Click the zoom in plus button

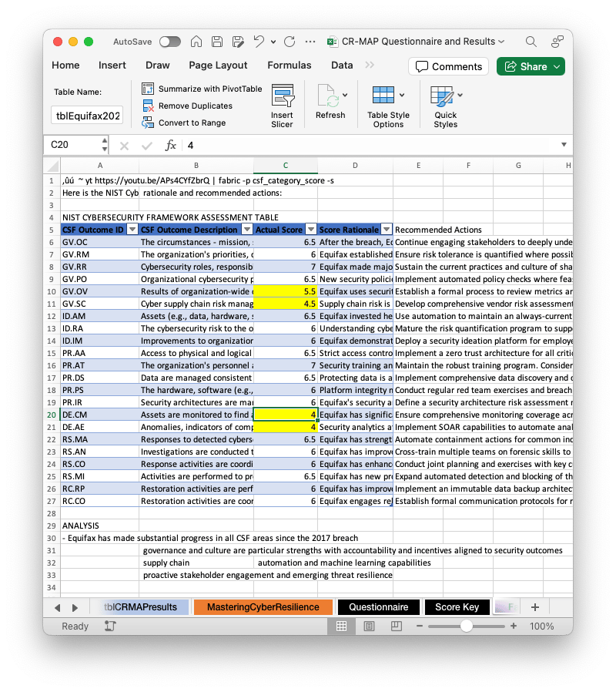pyautogui.click(x=514, y=626)
